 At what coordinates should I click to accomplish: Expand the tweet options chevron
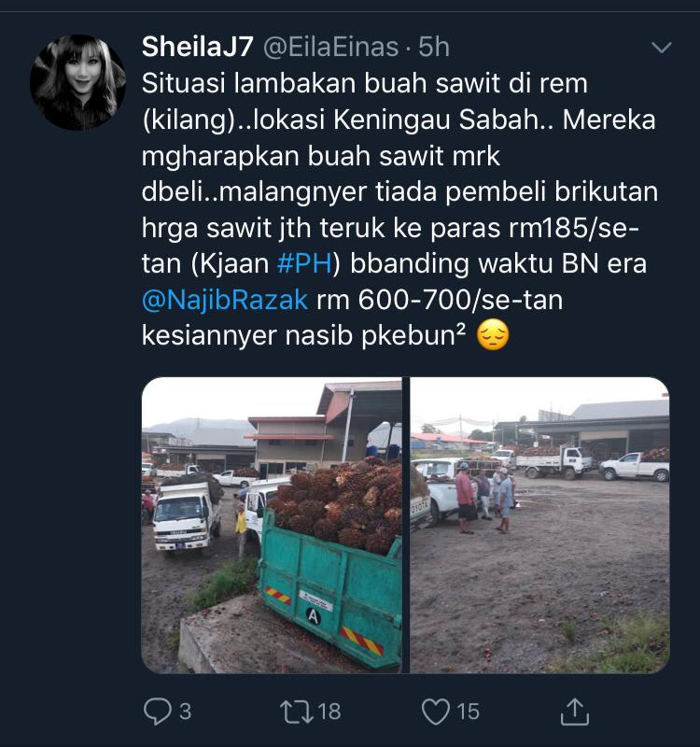(x=662, y=48)
